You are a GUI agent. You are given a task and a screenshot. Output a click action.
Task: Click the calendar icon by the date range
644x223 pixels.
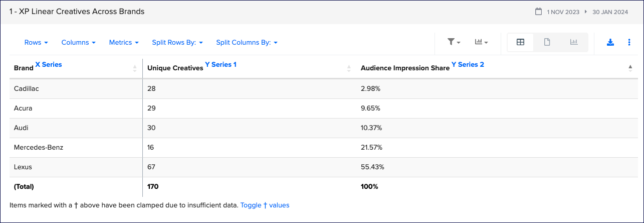point(539,12)
